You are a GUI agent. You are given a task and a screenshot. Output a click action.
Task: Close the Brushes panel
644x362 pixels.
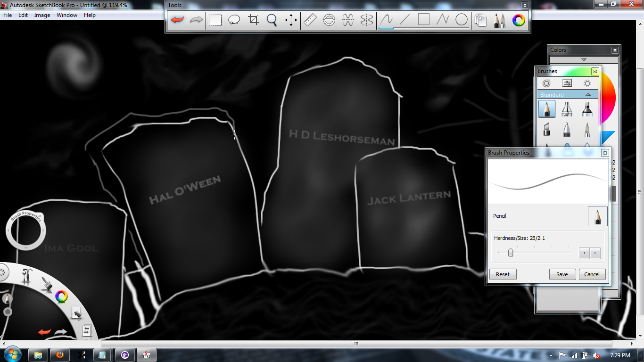click(x=595, y=71)
